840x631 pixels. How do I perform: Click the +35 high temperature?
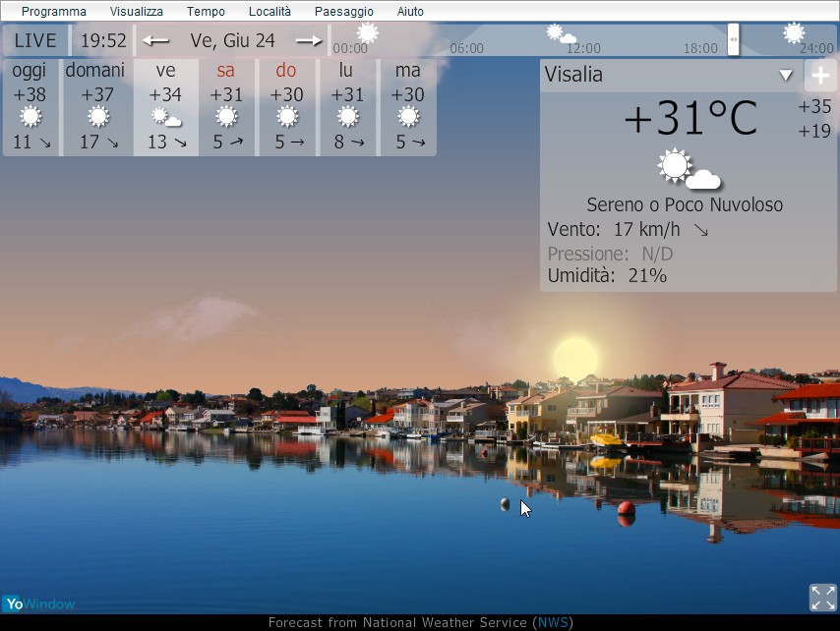(x=814, y=106)
